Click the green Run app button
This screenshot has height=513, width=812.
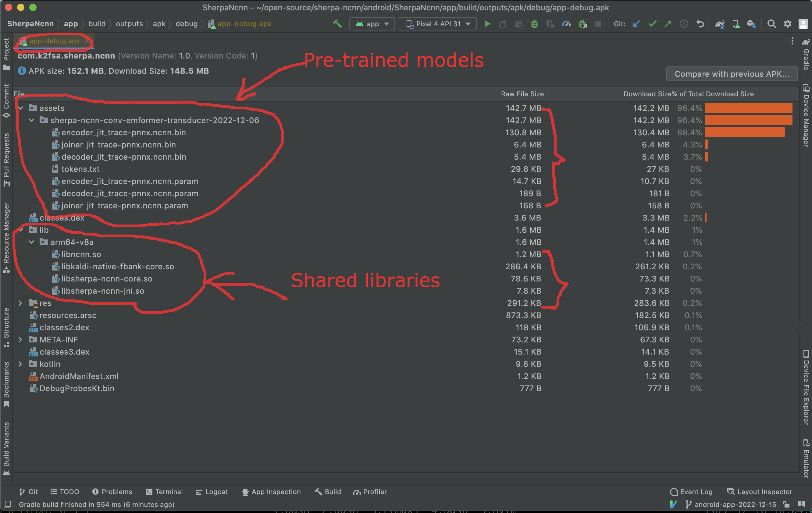(487, 24)
